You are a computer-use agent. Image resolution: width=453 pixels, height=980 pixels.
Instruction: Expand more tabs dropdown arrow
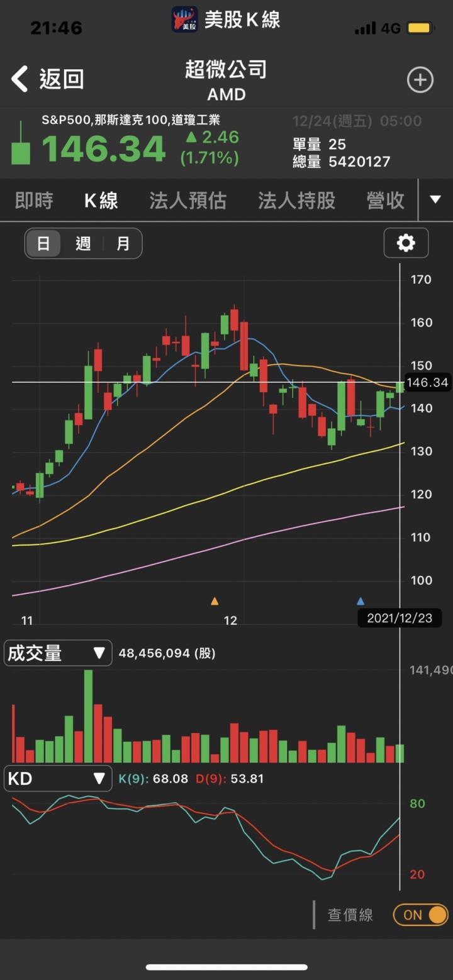[x=435, y=200]
